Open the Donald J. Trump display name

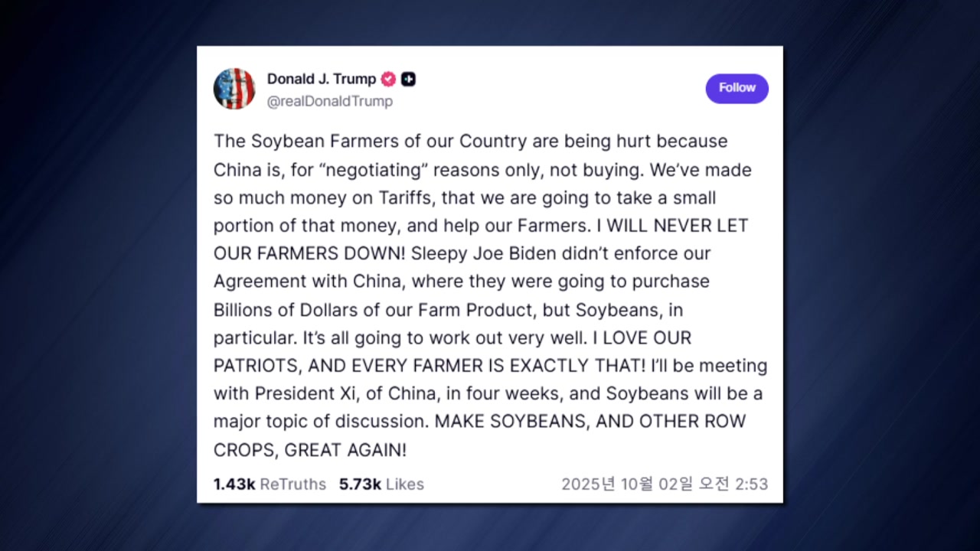321,79
